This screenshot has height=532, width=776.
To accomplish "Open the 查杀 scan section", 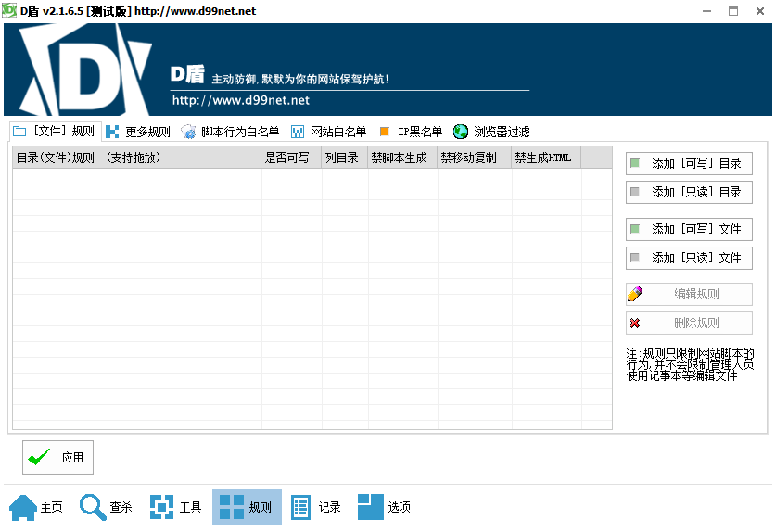I will click(106, 507).
